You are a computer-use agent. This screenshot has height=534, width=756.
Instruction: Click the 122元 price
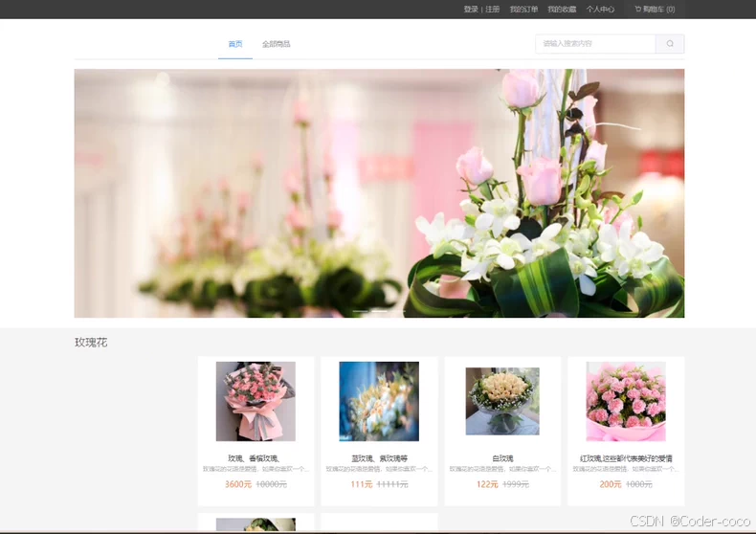tap(487, 484)
